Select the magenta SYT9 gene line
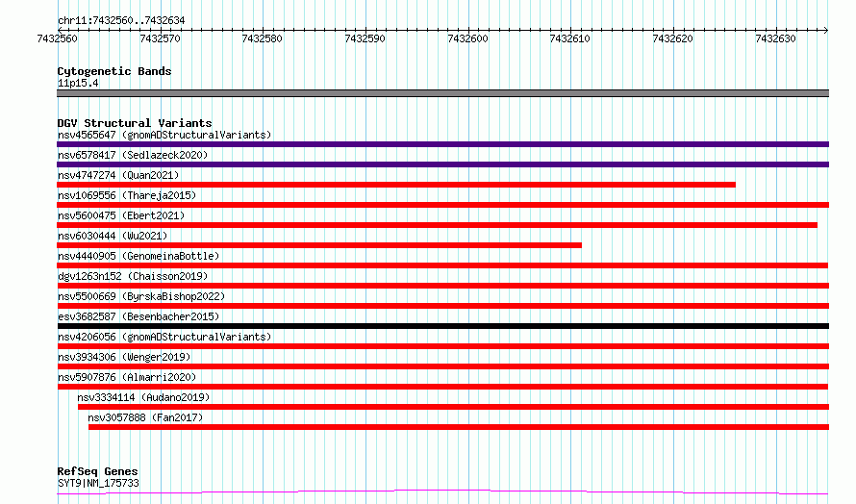The width and height of the screenshot is (856, 504). point(442,492)
